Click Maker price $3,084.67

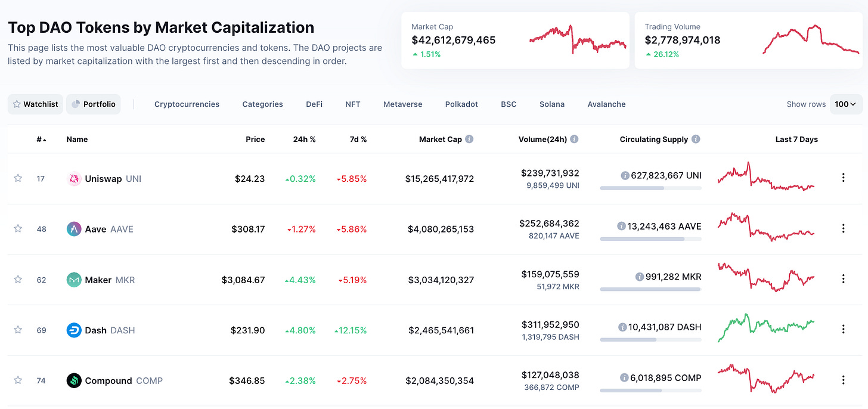pos(243,280)
